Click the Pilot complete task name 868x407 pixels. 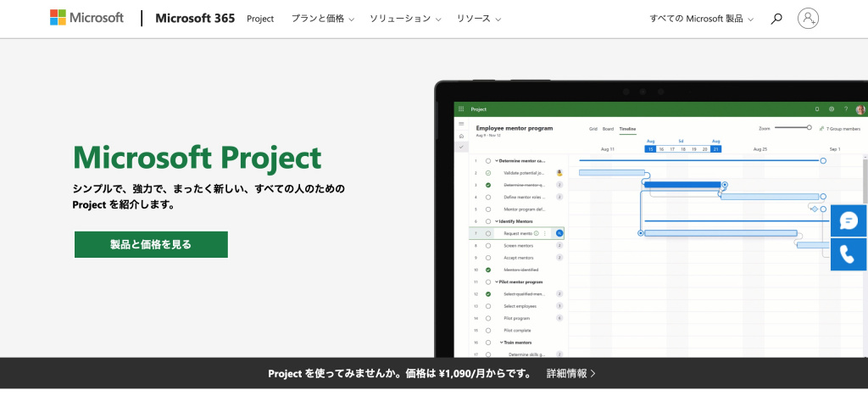(x=517, y=330)
